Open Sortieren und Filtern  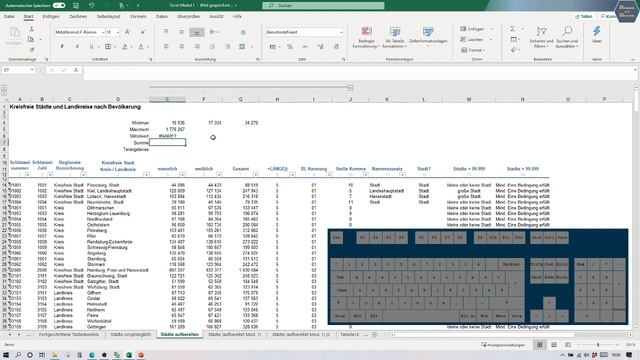[x=541, y=37]
